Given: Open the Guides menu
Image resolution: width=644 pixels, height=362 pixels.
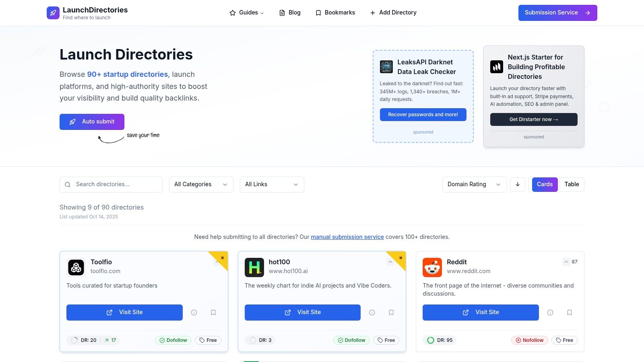Looking at the screenshot, I should pos(246,12).
